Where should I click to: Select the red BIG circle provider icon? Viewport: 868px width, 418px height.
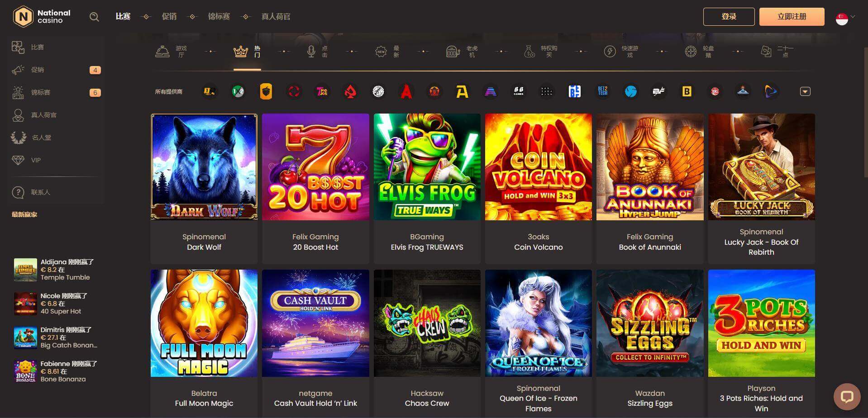[x=715, y=91]
